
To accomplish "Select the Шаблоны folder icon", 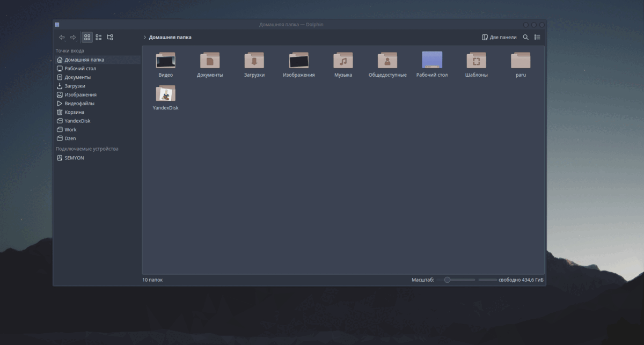I will pos(477,61).
